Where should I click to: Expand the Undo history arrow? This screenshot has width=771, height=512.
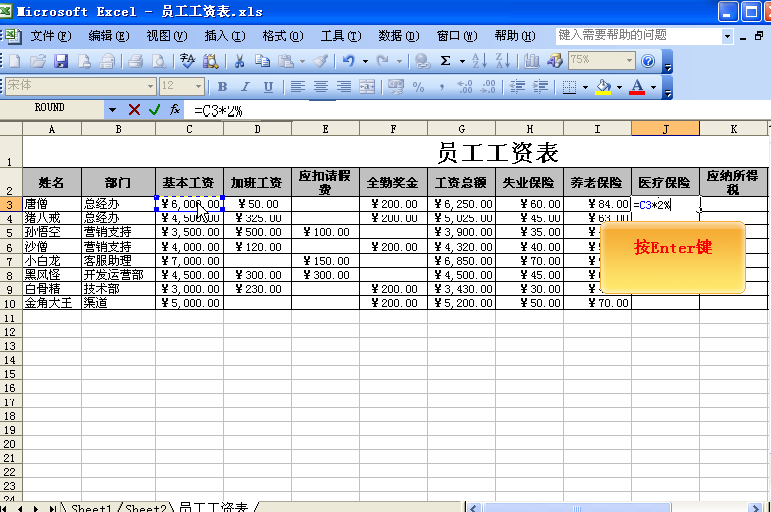coord(365,61)
